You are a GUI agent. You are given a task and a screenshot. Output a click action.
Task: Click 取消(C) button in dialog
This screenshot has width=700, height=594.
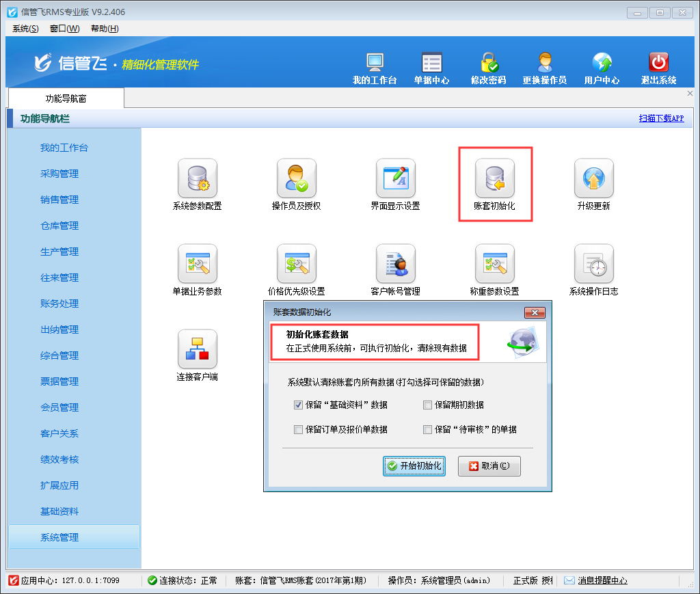click(489, 466)
